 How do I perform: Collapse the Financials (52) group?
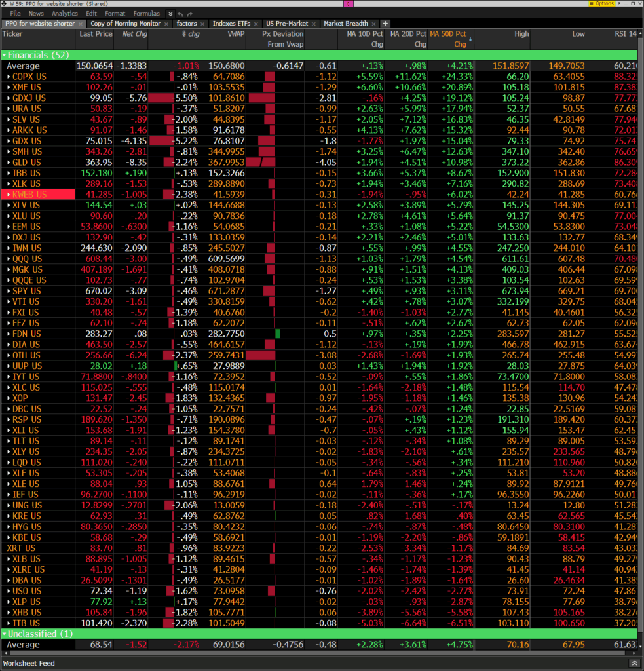coord(5,55)
